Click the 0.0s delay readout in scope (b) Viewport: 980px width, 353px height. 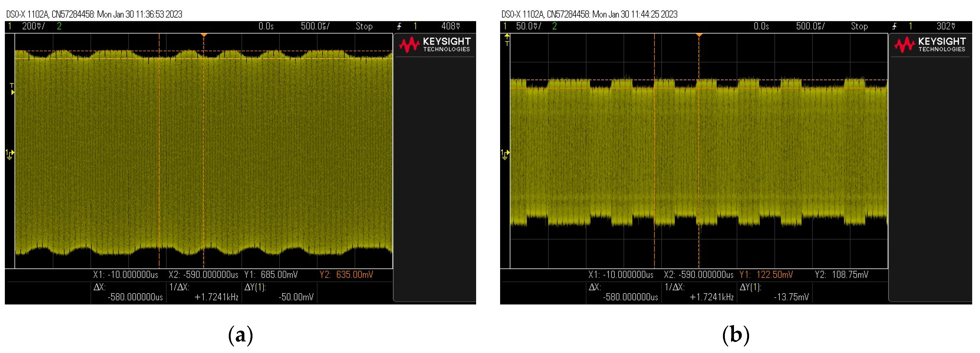click(x=762, y=26)
